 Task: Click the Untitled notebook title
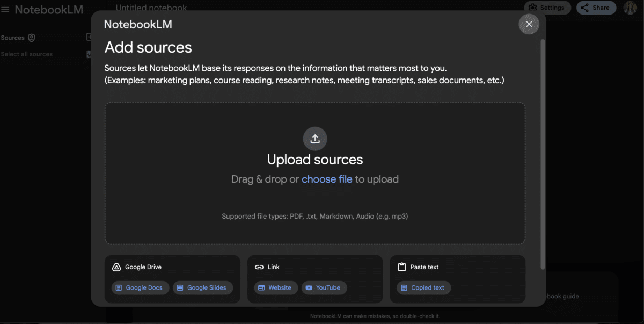(151, 8)
